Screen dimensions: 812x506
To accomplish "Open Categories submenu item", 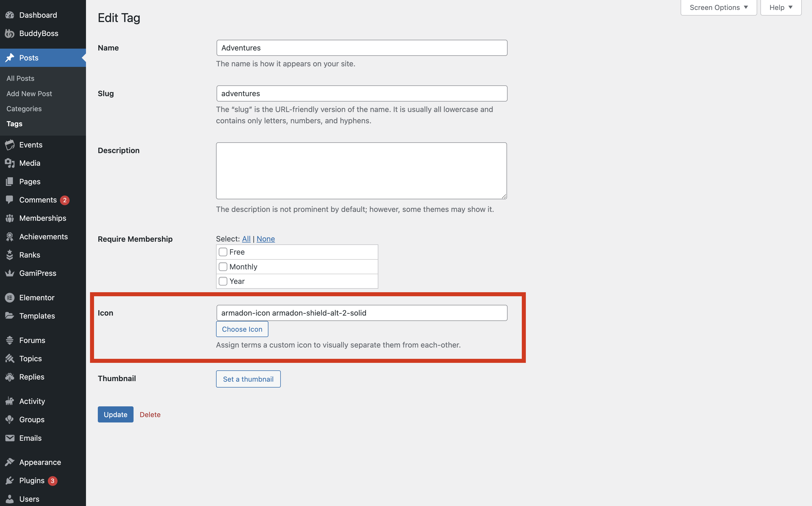I will pyautogui.click(x=24, y=109).
